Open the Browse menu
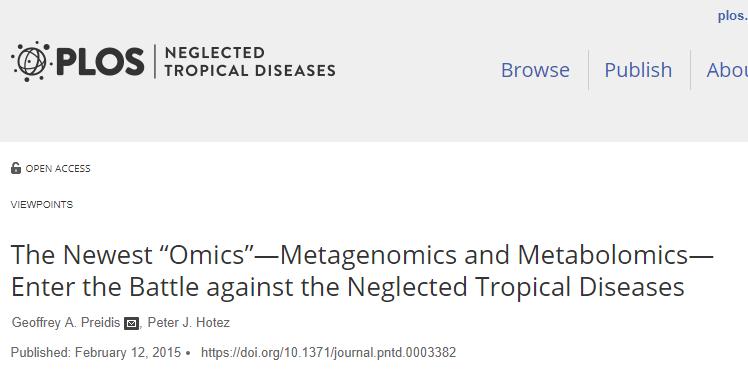The width and height of the screenshot is (748, 380). coord(535,70)
